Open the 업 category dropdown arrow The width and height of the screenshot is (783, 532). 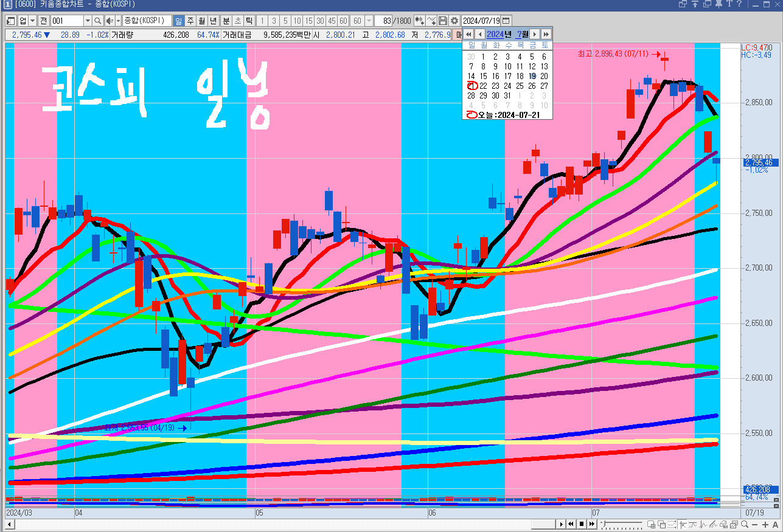tap(32, 21)
